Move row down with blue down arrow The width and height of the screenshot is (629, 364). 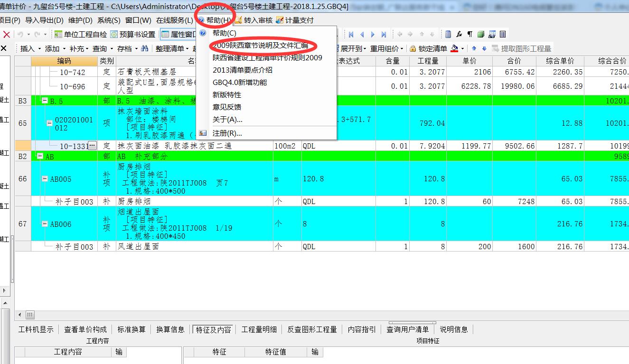pyautogui.click(x=484, y=48)
